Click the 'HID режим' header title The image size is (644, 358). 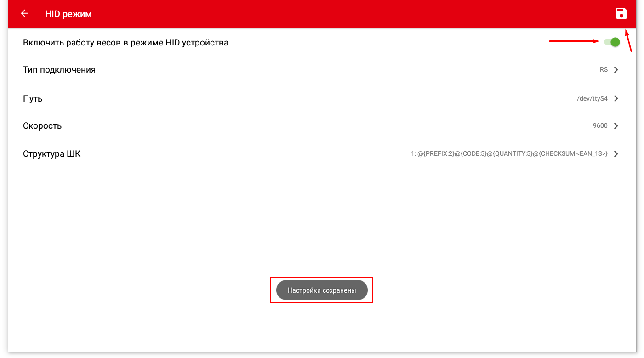[68, 14]
